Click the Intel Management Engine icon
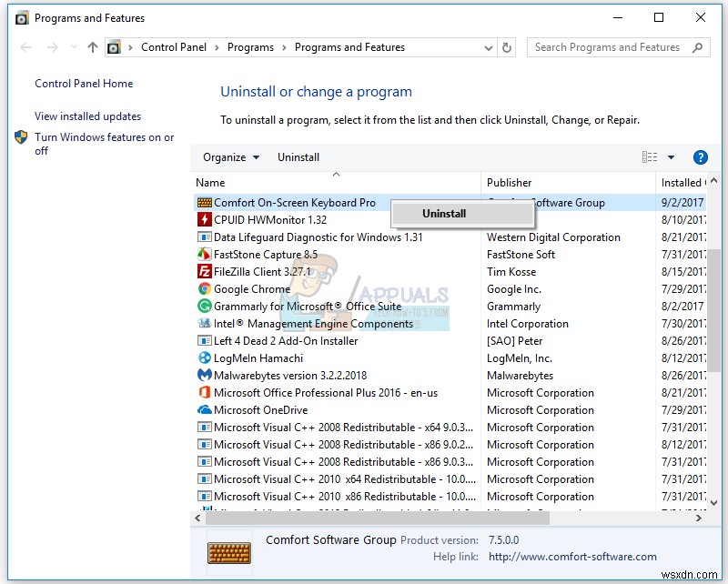 tap(204, 323)
